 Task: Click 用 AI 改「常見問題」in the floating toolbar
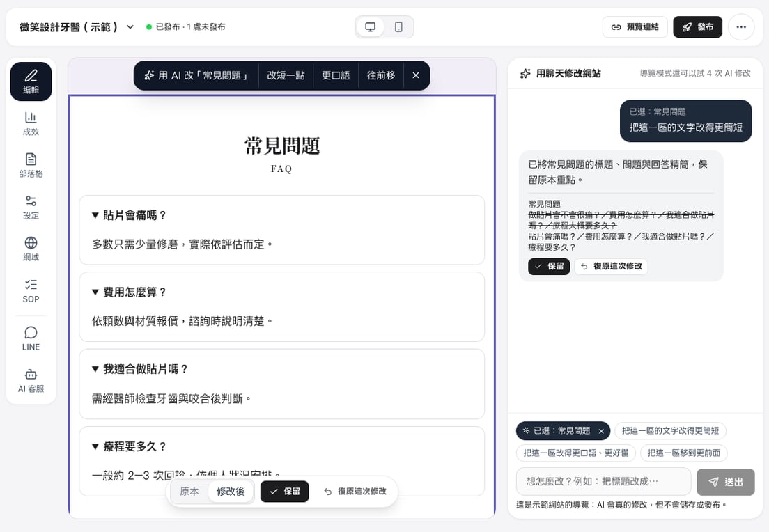[196, 75]
